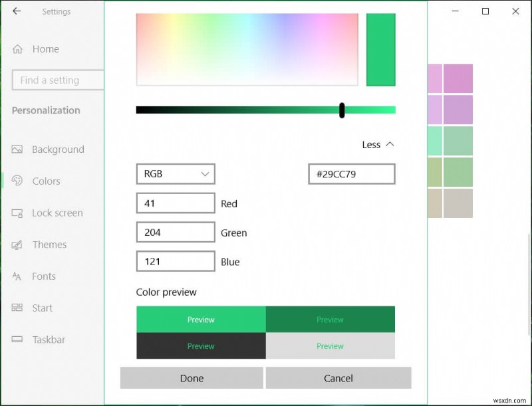
Task: Open Start settings
Action: click(x=43, y=308)
